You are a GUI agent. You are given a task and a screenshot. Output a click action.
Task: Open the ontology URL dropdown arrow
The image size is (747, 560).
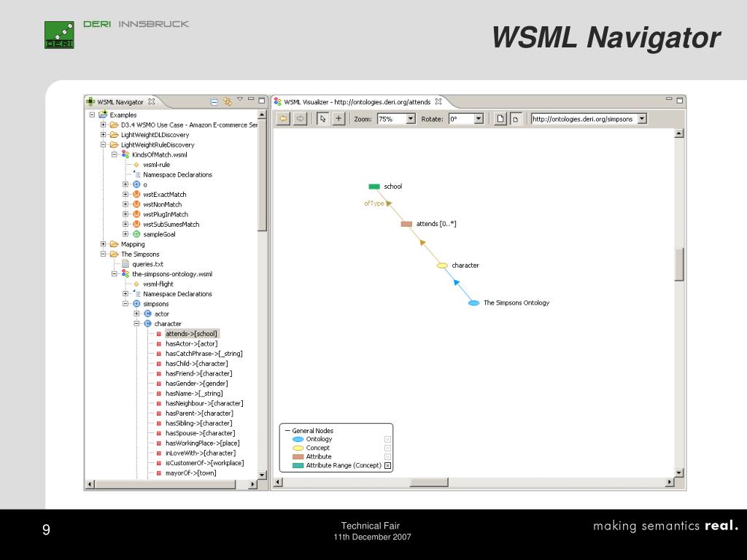[x=642, y=119]
